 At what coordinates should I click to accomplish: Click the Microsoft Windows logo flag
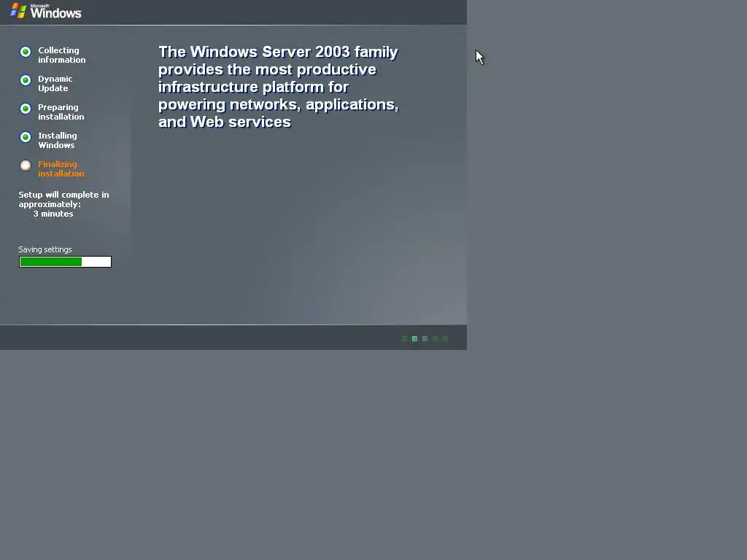pos(18,10)
